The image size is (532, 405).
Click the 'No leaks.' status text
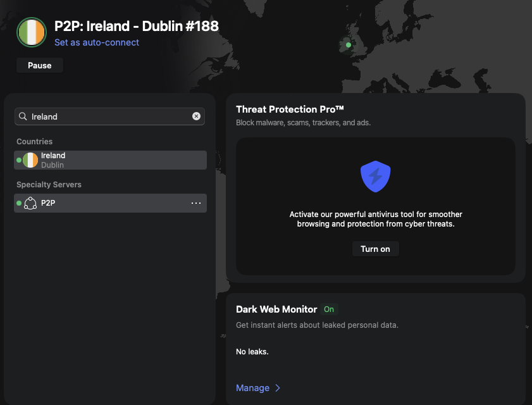[252, 352]
